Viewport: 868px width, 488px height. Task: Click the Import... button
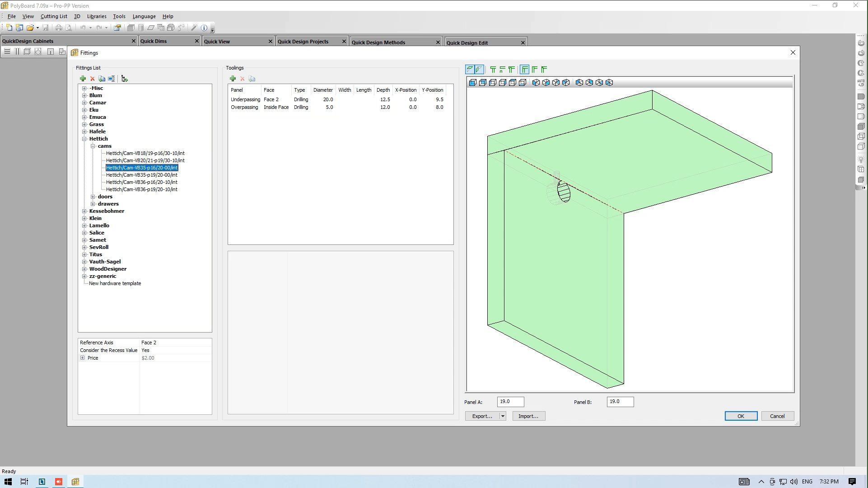[528, 416]
